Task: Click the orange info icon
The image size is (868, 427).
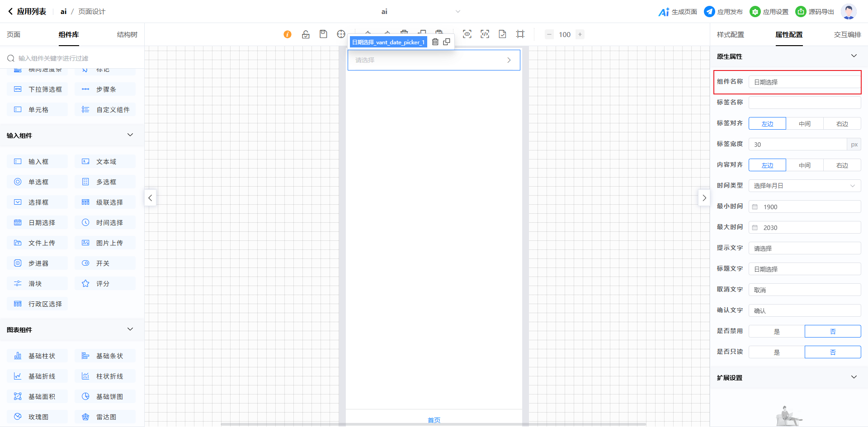Action: [x=288, y=34]
